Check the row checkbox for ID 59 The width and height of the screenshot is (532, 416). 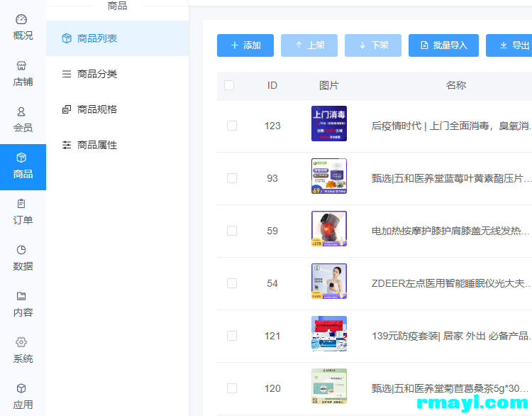(x=232, y=231)
